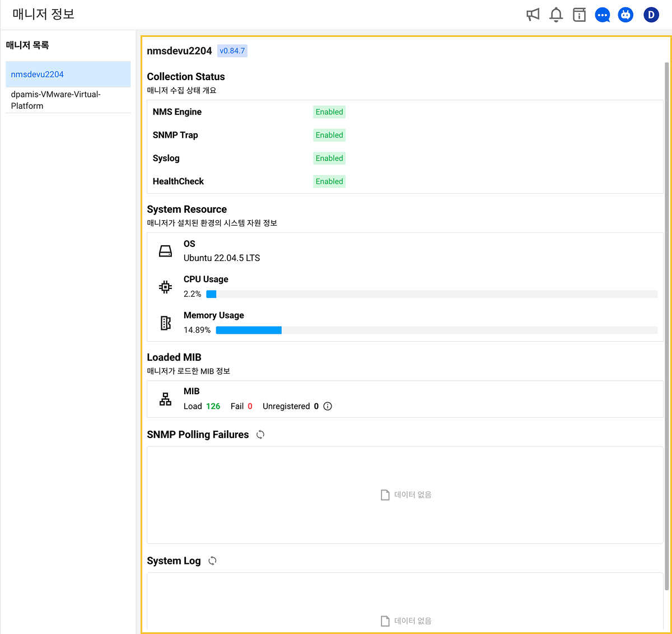Select dpamis-VMware-Virtual-Platform manager
The height and width of the screenshot is (634, 672).
click(x=55, y=100)
